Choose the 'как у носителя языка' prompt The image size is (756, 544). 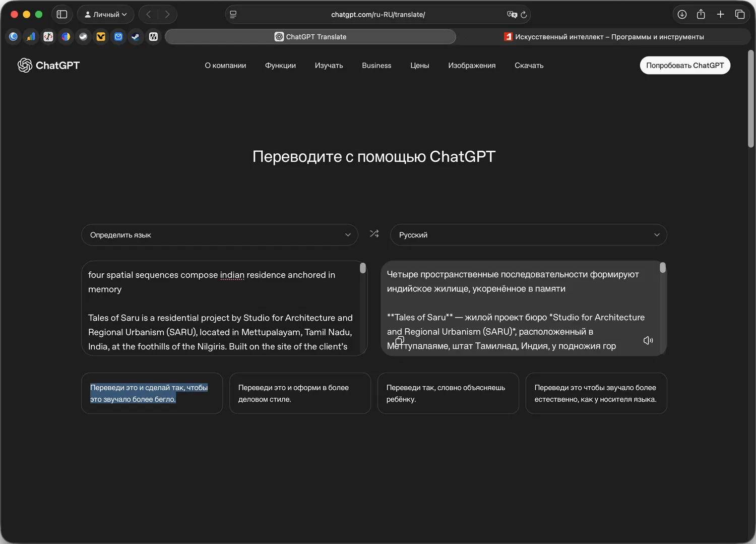pyautogui.click(x=596, y=393)
